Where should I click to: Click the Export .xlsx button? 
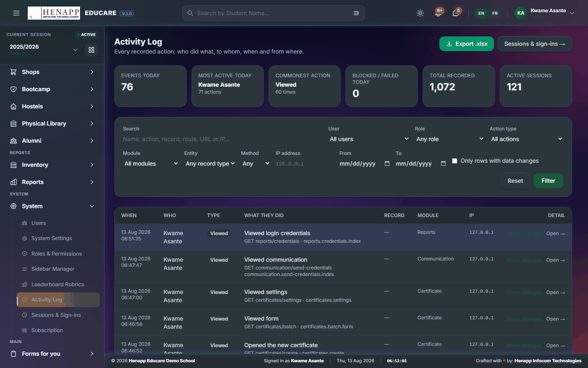(x=467, y=44)
